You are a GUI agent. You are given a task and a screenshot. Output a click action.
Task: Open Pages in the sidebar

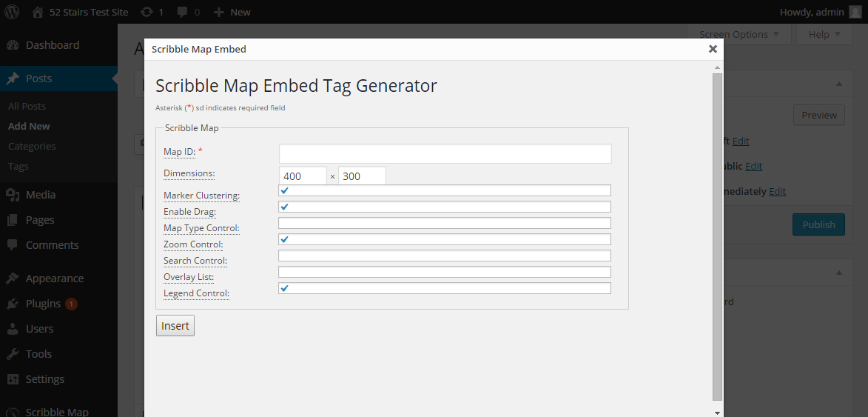[x=40, y=220]
